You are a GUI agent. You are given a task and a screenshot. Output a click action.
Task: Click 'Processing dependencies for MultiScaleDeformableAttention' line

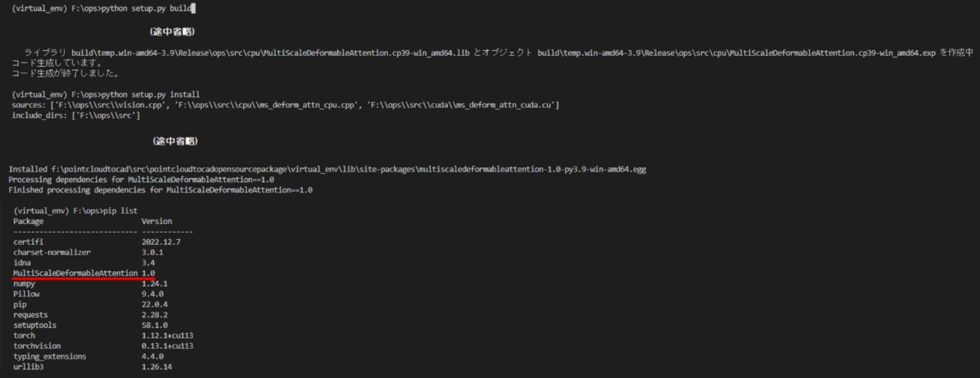[141, 180]
